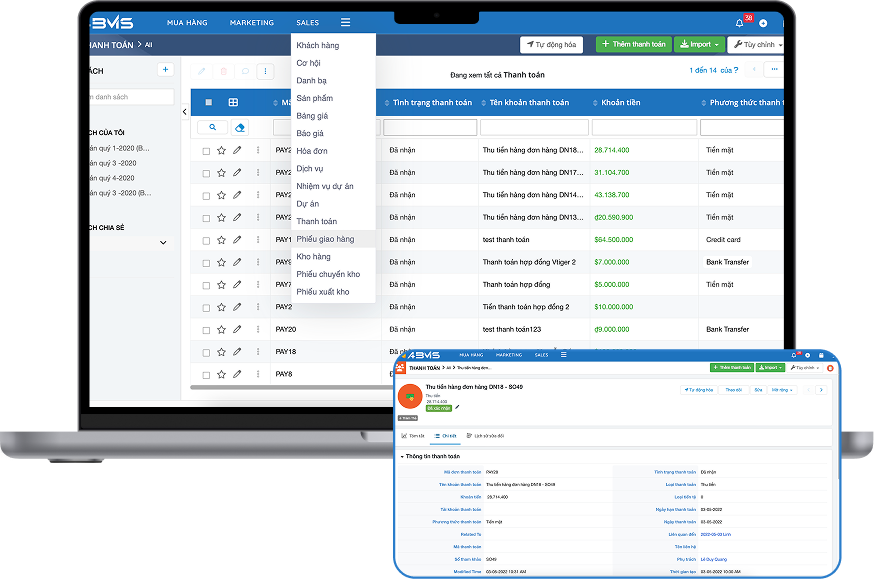
Task: Star the first payment row as favorite
Action: tap(221, 150)
